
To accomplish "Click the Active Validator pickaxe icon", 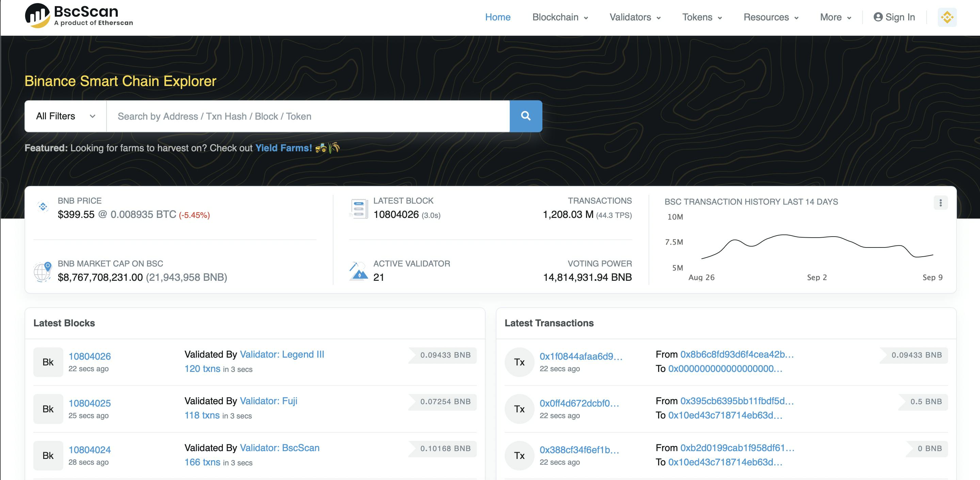I will tap(358, 271).
